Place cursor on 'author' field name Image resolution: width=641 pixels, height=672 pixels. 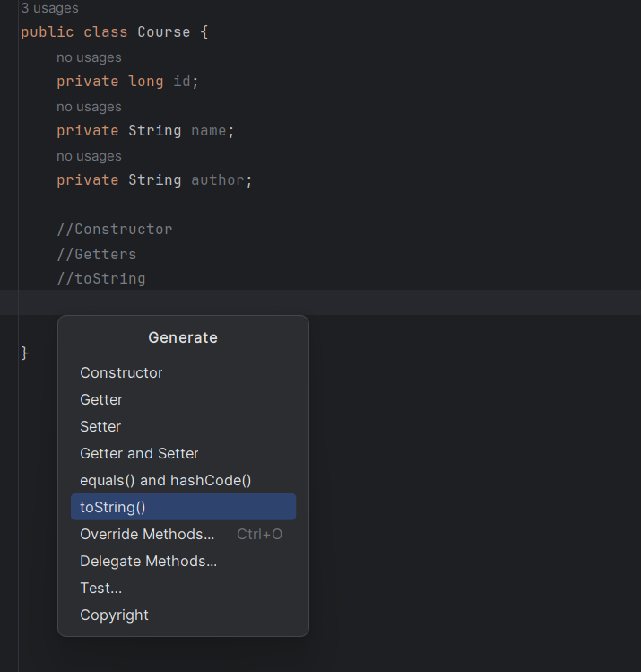[x=218, y=179]
